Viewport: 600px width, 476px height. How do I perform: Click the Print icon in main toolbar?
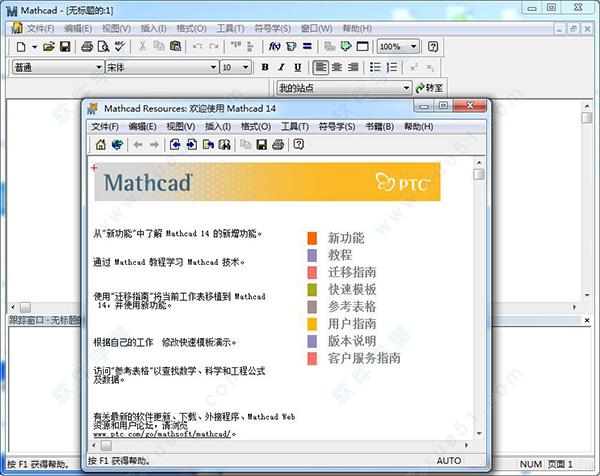(87, 47)
